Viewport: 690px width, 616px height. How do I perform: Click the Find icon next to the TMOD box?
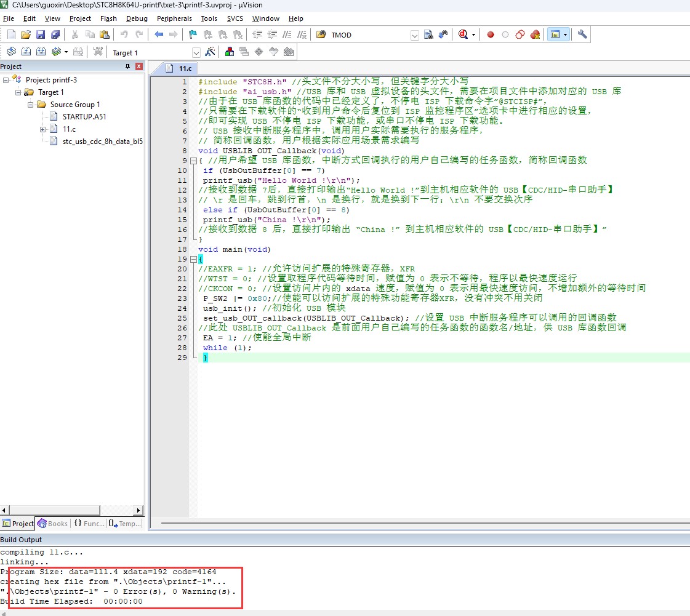point(428,34)
